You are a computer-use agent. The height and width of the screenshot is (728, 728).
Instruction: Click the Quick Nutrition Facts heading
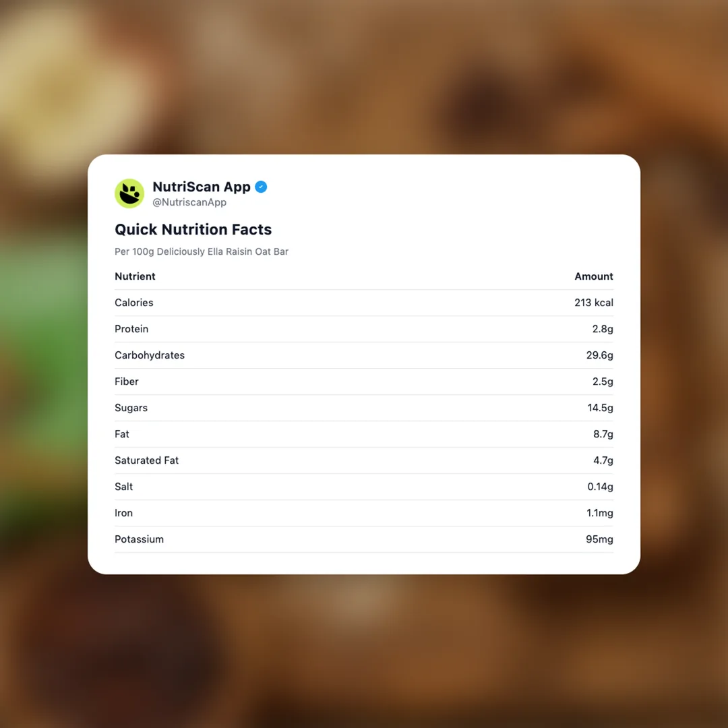(193, 229)
